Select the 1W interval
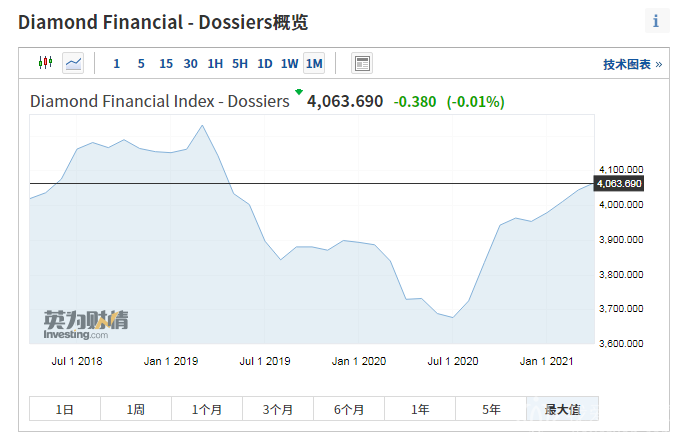 (289, 64)
